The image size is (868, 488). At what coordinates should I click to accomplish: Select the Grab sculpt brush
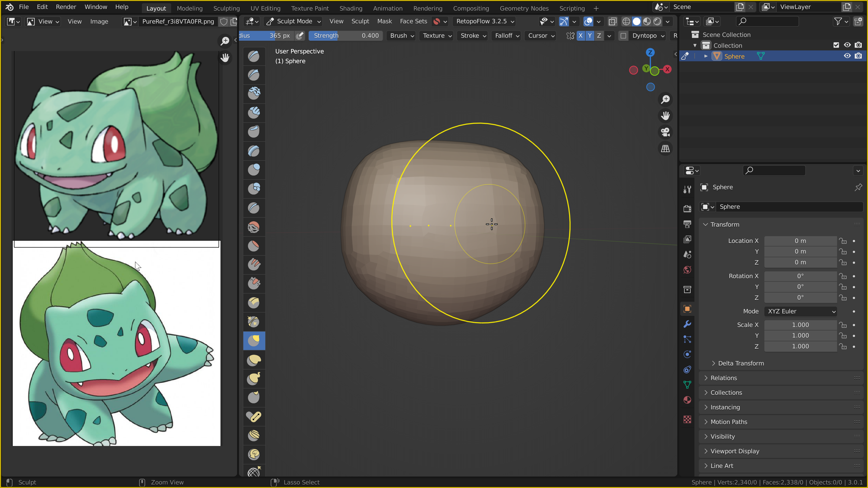point(254,341)
